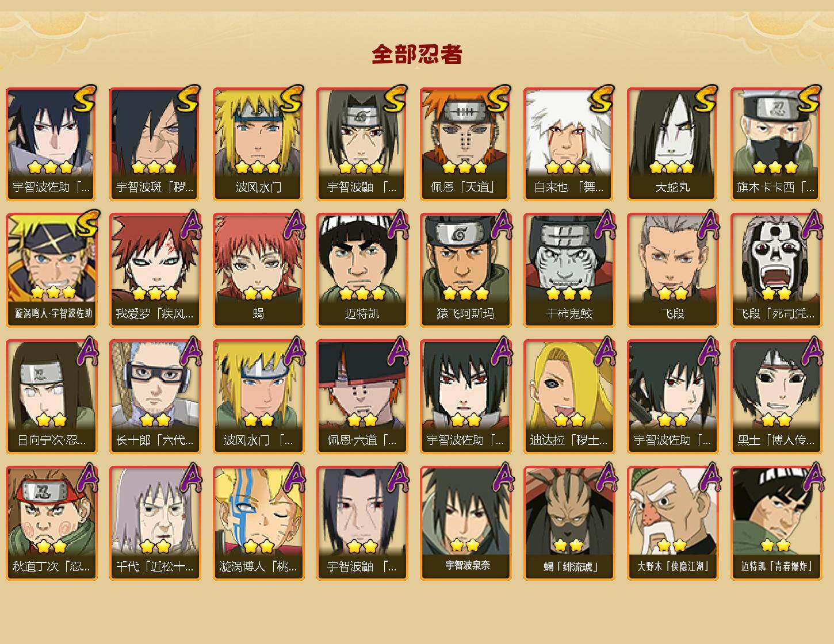Image resolution: width=834 pixels, height=644 pixels.
Task: Click the 宇智波泉奈 ninja card
Action: click(x=465, y=523)
